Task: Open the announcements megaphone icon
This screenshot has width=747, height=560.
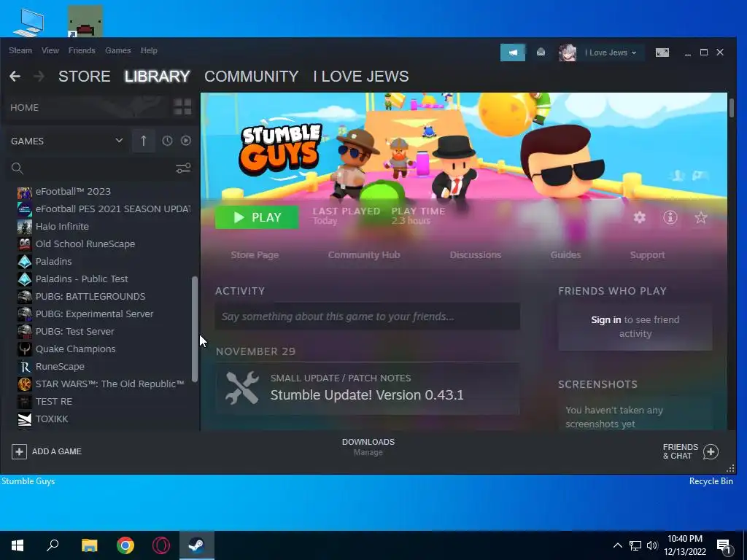Action: point(513,52)
